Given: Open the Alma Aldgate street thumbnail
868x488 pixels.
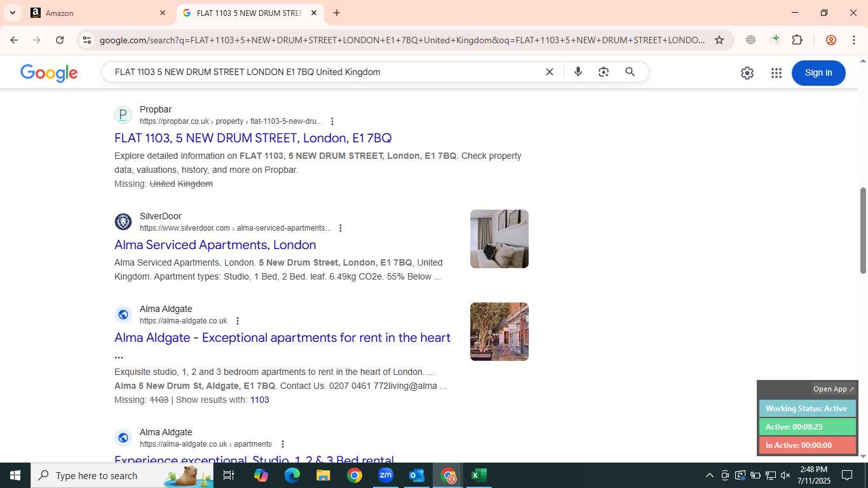Looking at the screenshot, I should point(499,332).
